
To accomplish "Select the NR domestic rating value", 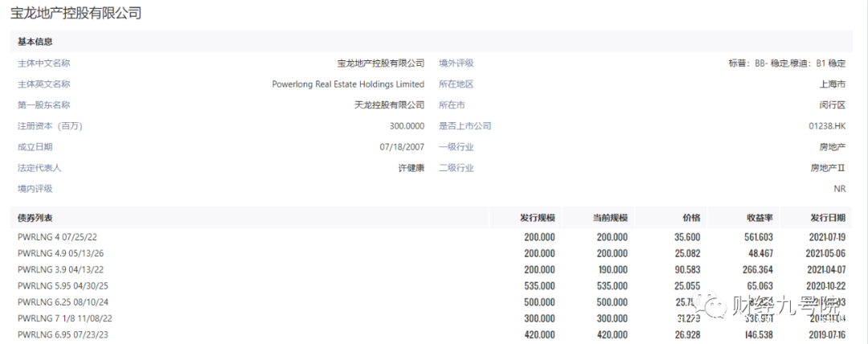I will pyautogui.click(x=840, y=189).
